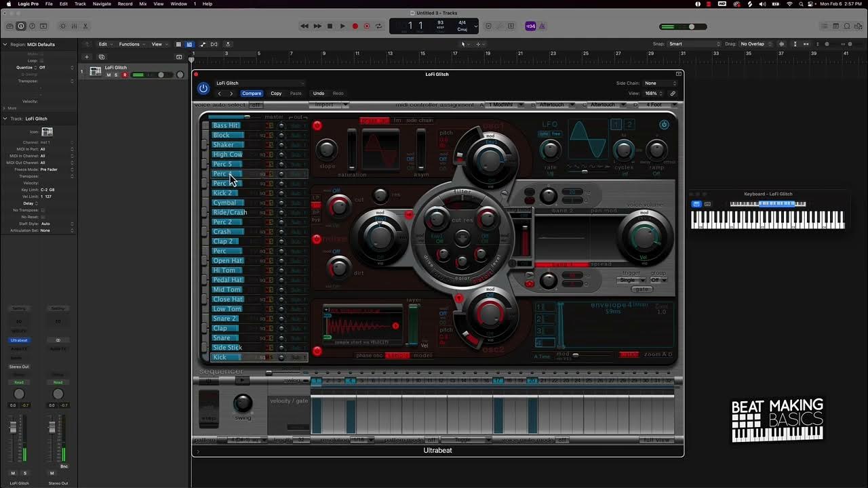The image size is (868, 488).
Task: Select next plugin preset arrow
Action: (x=231, y=94)
